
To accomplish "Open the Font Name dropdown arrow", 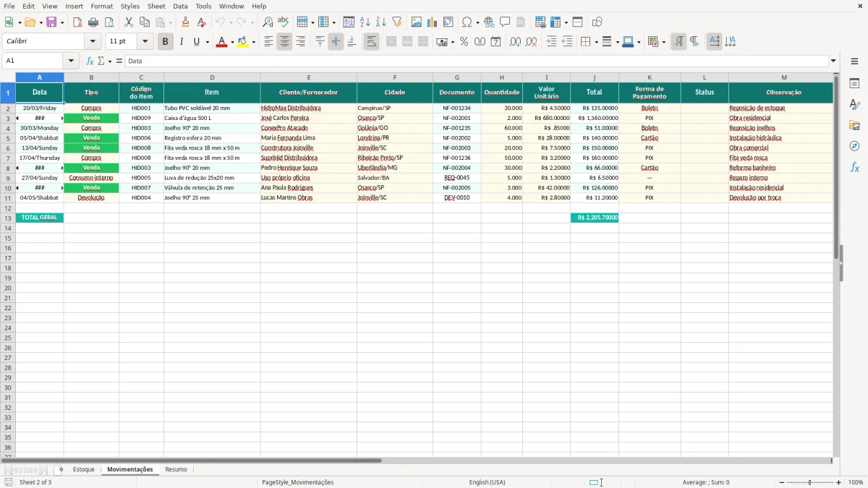I will point(93,42).
